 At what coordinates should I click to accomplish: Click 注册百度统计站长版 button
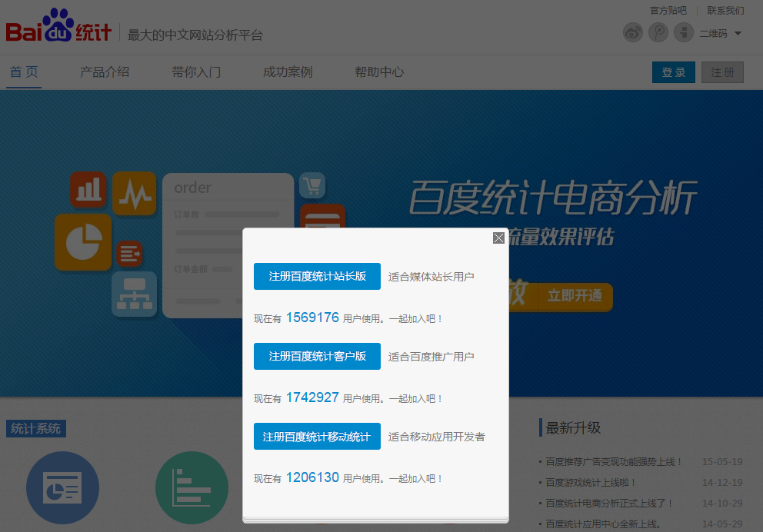[x=317, y=276]
